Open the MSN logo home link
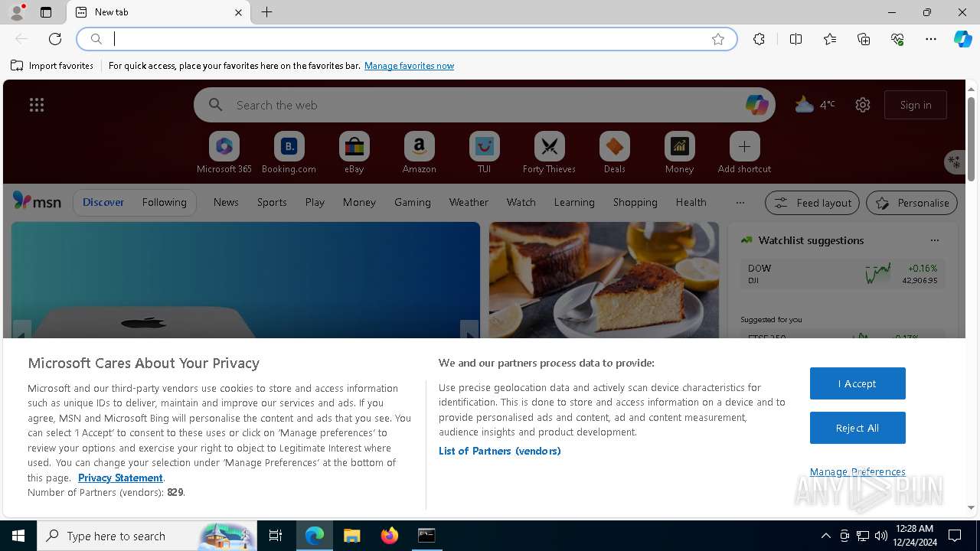Viewport: 980px width, 551px height. [x=37, y=201]
